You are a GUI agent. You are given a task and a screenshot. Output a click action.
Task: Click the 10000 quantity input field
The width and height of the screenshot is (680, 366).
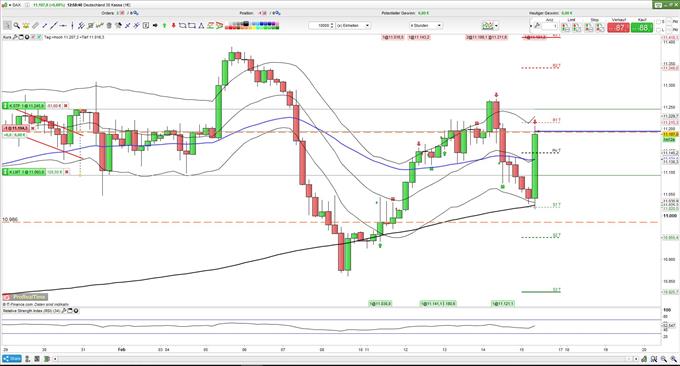click(320, 26)
